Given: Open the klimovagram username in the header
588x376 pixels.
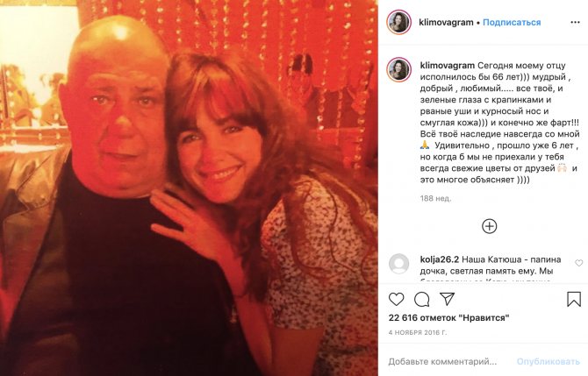Looking at the screenshot, I should coord(447,23).
